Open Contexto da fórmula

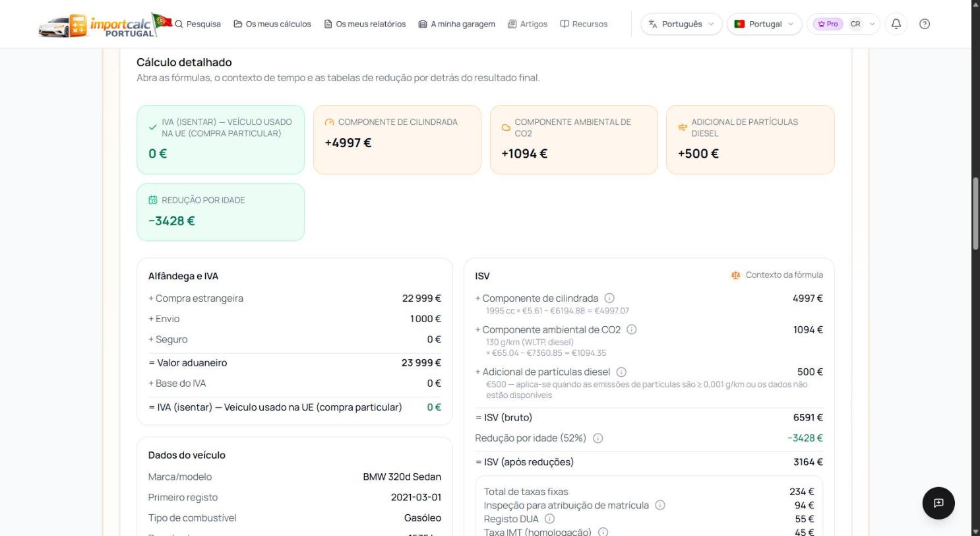777,275
